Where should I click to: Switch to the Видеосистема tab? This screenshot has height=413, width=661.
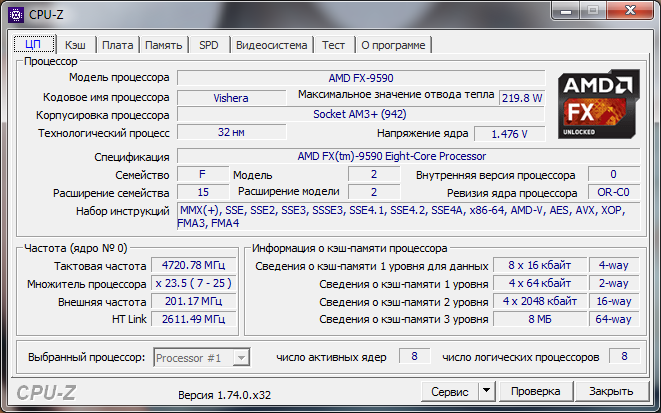point(271,45)
